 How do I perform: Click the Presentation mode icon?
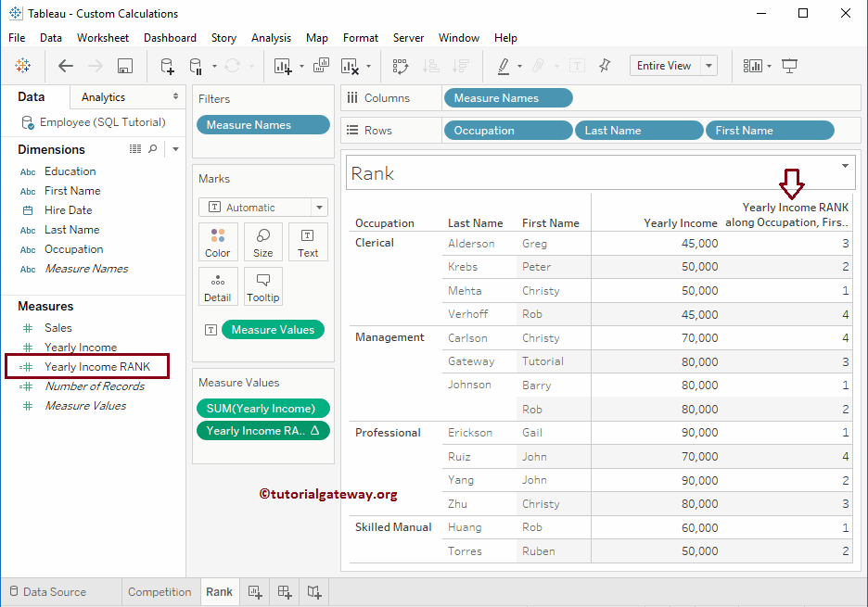tap(790, 66)
